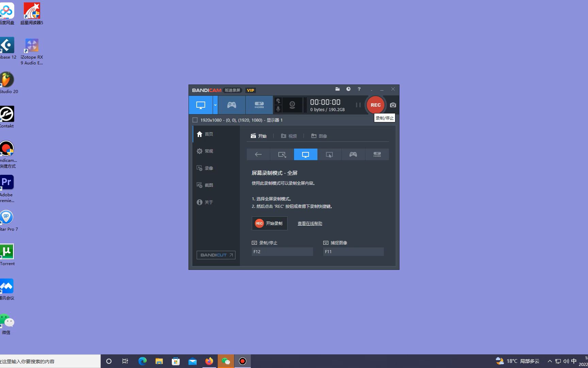Open 常规 general settings sidebar item

point(216,151)
